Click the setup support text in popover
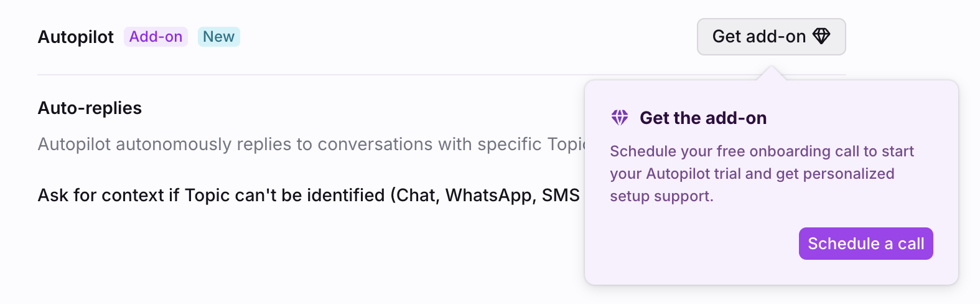The width and height of the screenshot is (980, 304). 661,196
